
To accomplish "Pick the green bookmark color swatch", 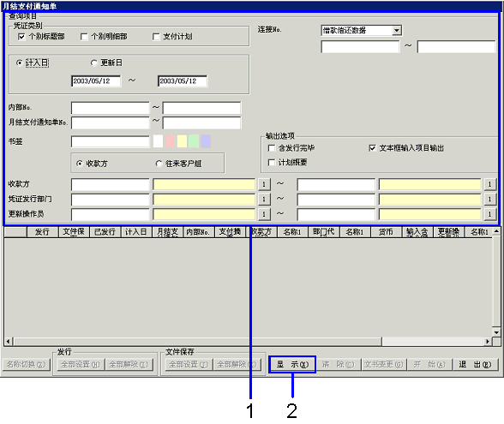I will (194, 141).
